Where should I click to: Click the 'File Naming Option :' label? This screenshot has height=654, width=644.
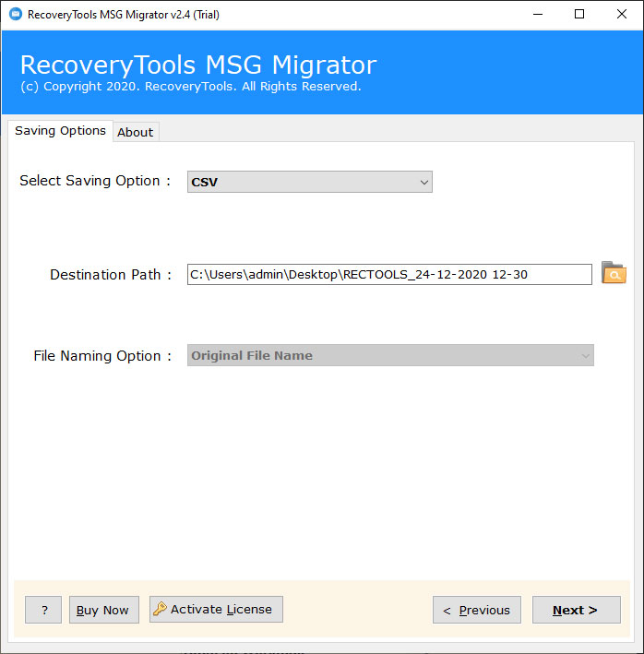point(102,356)
